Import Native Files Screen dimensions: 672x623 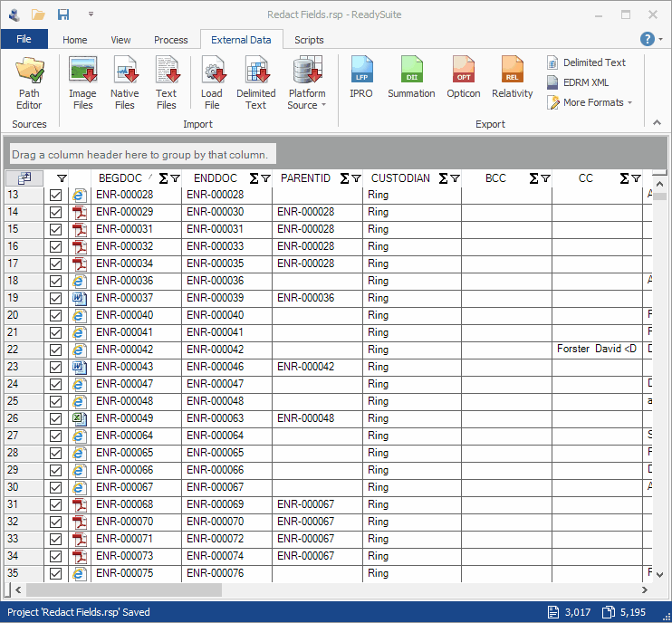[125, 83]
